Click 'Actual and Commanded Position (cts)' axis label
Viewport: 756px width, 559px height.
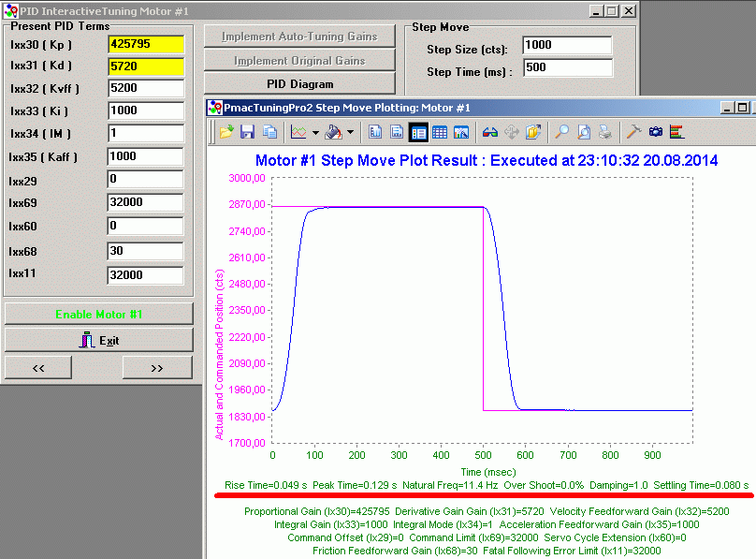click(219, 355)
